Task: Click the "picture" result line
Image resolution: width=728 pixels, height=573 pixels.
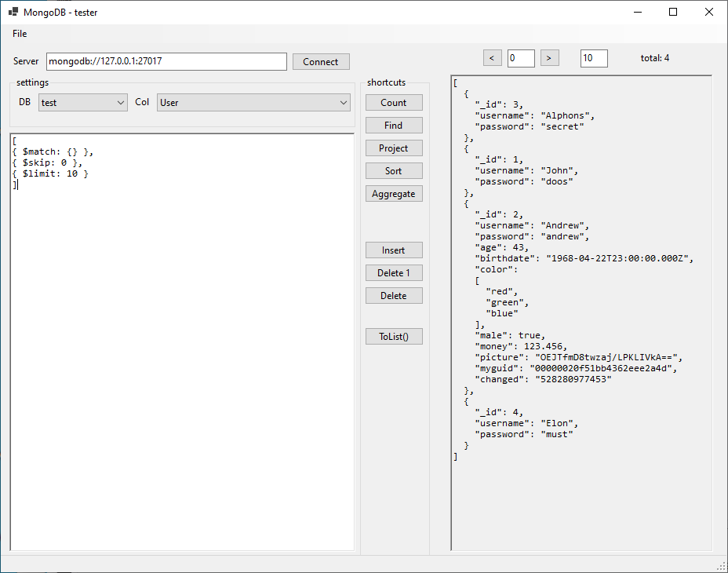Action: [578, 357]
